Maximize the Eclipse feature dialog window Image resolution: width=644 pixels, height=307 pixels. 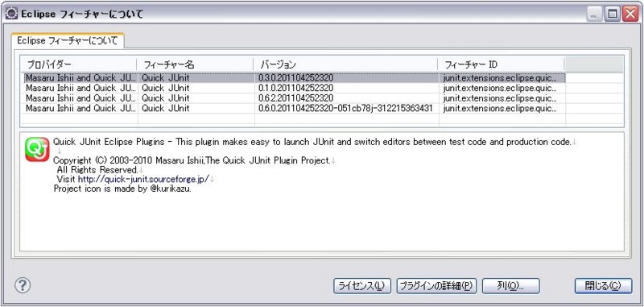pyautogui.click(x=613, y=15)
